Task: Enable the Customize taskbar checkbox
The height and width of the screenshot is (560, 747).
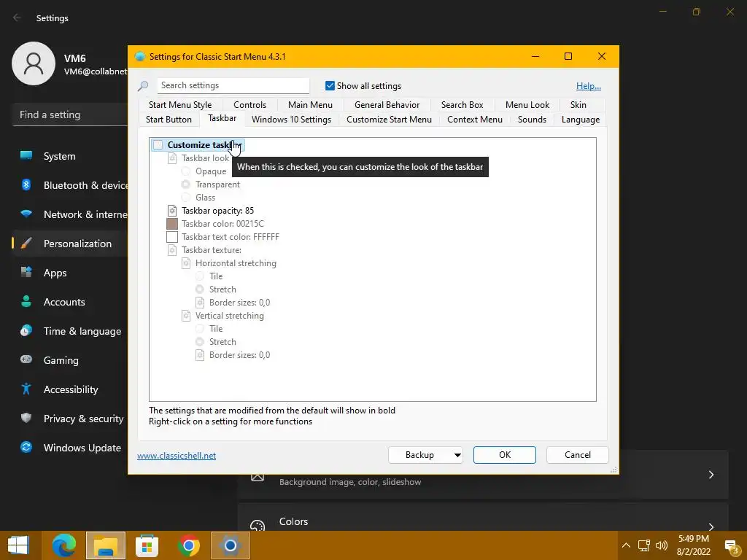Action: [x=158, y=145]
